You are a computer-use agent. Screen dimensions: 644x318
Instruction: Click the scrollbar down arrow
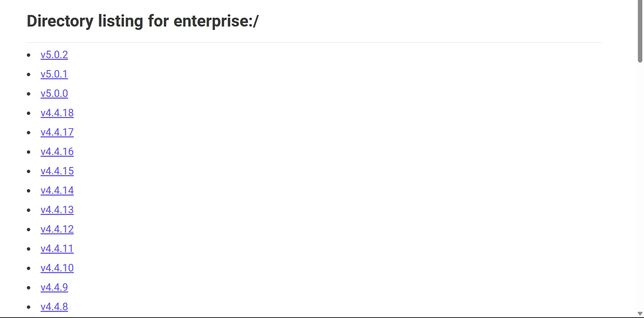(x=640, y=314)
